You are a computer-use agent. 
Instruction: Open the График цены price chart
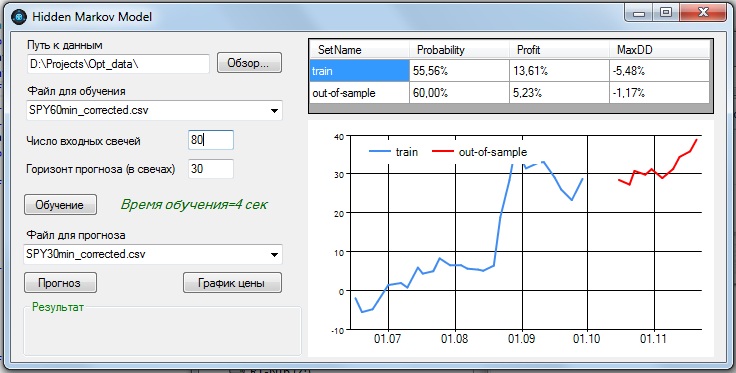click(232, 283)
